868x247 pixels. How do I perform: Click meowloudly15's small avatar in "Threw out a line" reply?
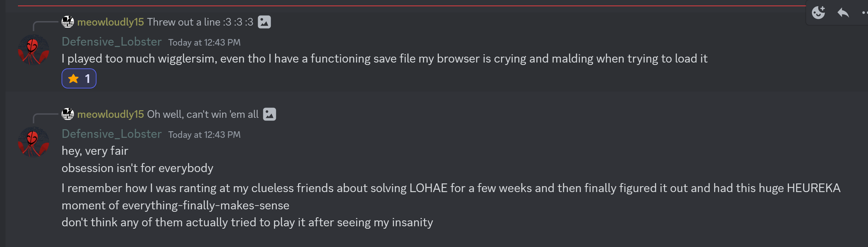(68, 22)
